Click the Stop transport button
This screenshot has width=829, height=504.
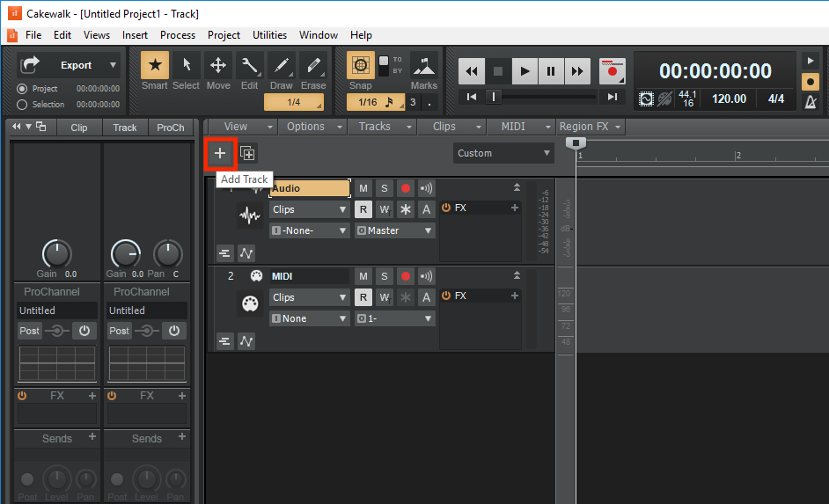pos(498,71)
